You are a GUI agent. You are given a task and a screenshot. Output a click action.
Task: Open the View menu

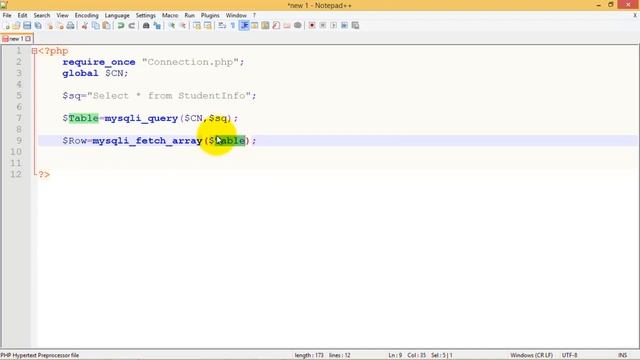point(62,16)
